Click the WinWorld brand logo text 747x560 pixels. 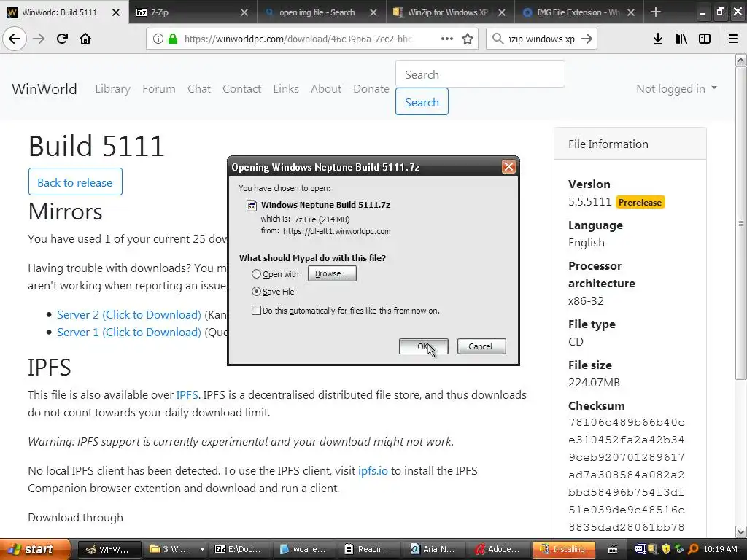click(x=44, y=88)
